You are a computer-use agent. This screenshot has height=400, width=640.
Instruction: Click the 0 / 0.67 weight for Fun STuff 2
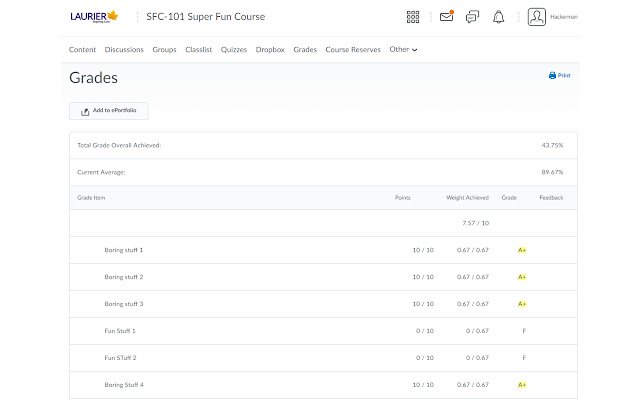(477, 358)
